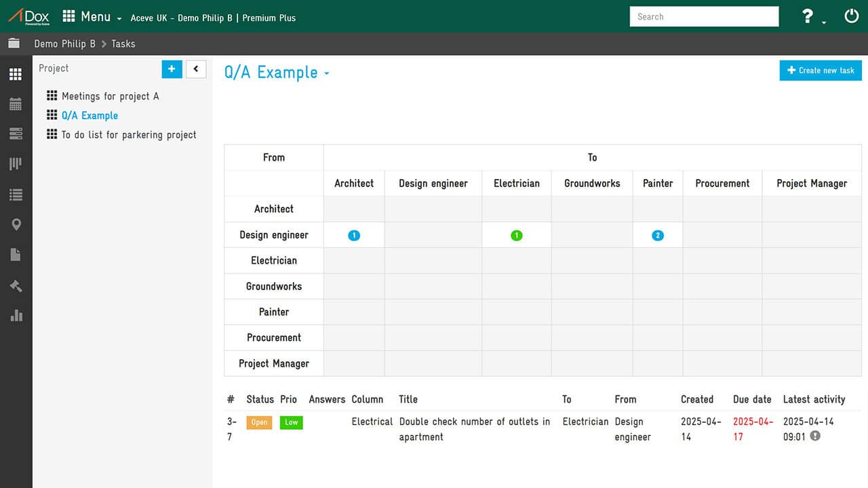Open the help question mark dropdown
The width and height of the screenshot is (868, 488).
[x=812, y=17]
